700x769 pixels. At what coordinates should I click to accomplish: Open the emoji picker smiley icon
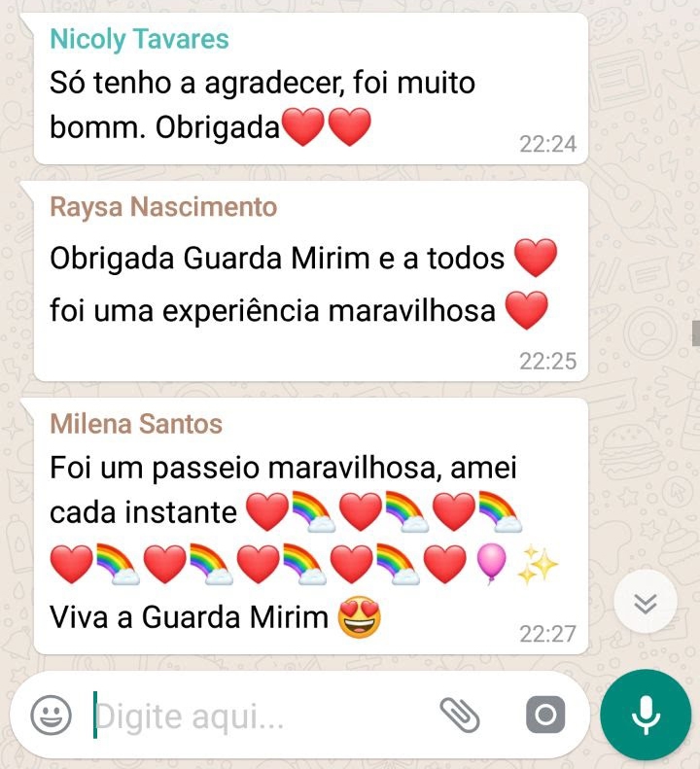pos(51,716)
